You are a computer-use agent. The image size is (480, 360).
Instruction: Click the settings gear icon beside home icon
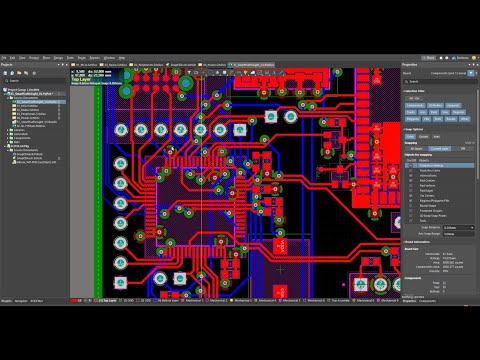(447, 58)
